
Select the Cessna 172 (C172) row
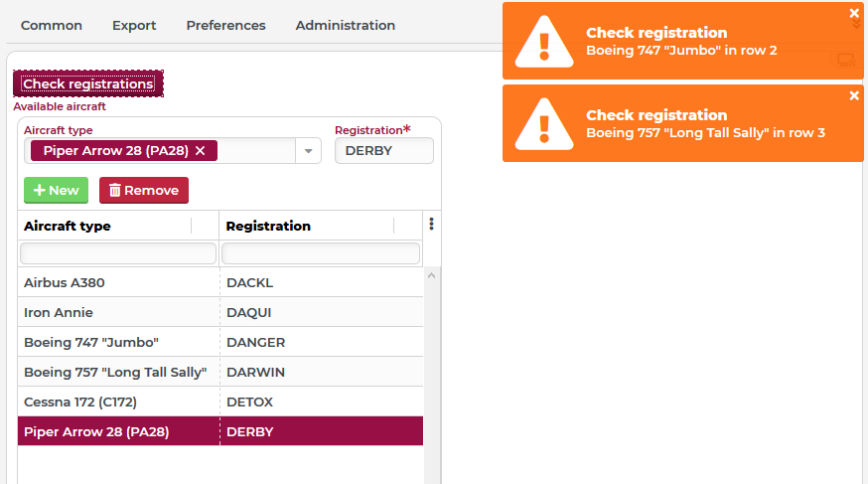[220, 403]
